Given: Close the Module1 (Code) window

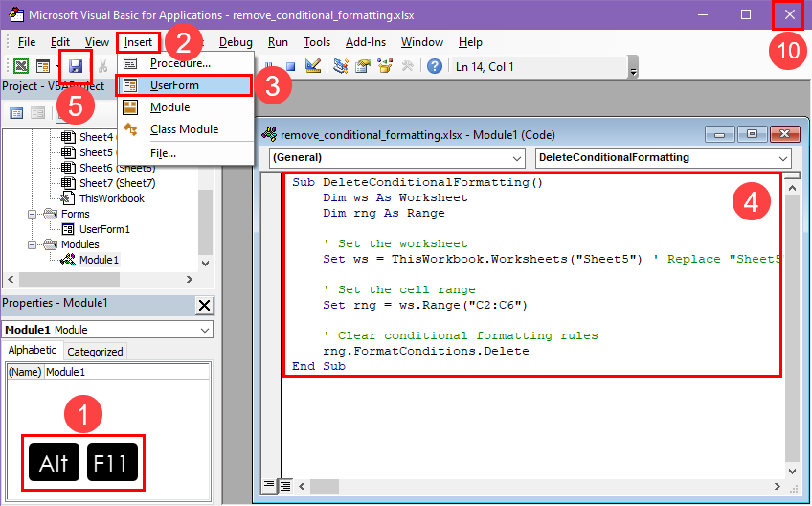Looking at the screenshot, I should 784,134.
